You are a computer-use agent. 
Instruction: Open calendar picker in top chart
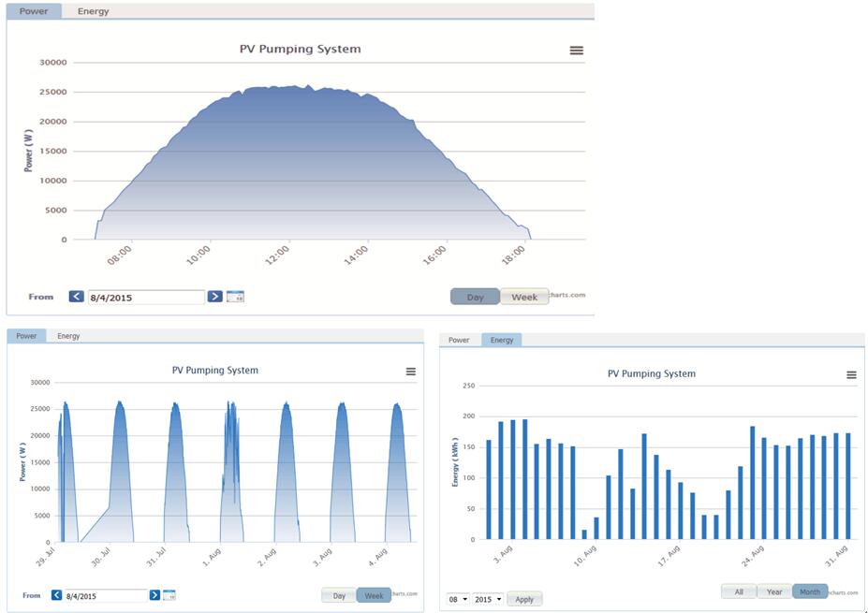pos(235,297)
